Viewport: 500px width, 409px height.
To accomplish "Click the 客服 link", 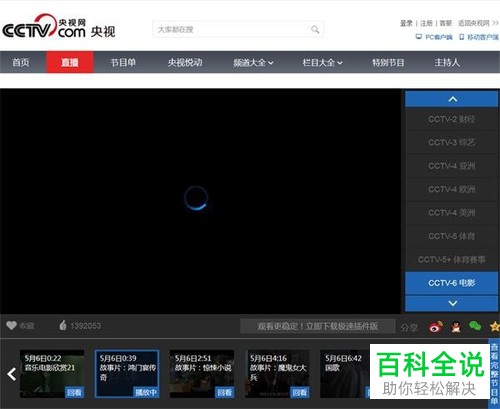I will tap(446, 23).
